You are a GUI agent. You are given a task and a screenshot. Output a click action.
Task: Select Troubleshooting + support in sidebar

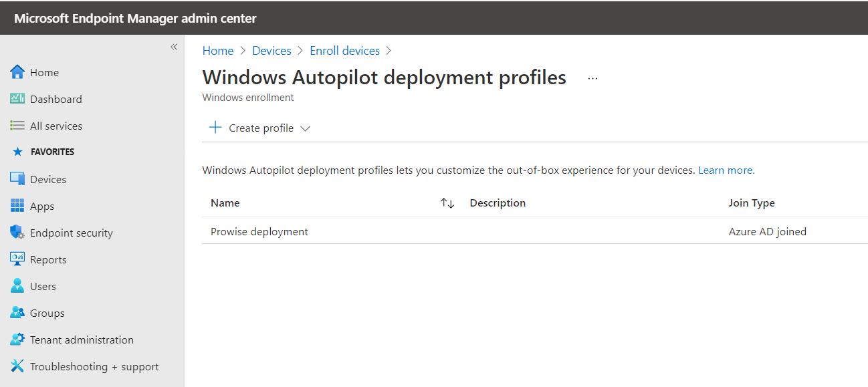[x=94, y=367]
